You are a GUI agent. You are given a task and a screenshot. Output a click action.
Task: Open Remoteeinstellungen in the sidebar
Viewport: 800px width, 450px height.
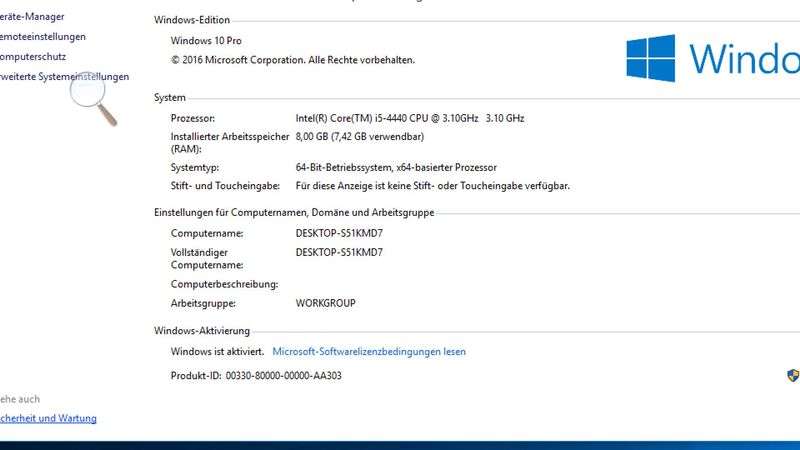coord(43,37)
